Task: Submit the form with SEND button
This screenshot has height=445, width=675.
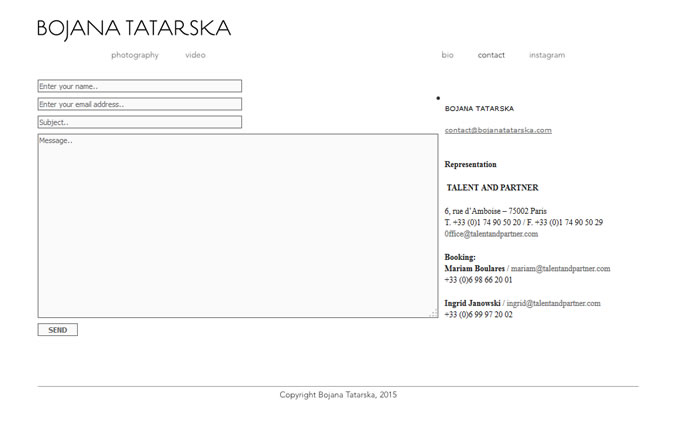Action: (x=58, y=330)
